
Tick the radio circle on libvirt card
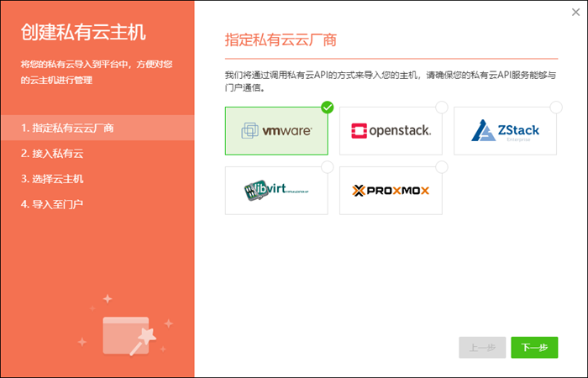(x=328, y=167)
